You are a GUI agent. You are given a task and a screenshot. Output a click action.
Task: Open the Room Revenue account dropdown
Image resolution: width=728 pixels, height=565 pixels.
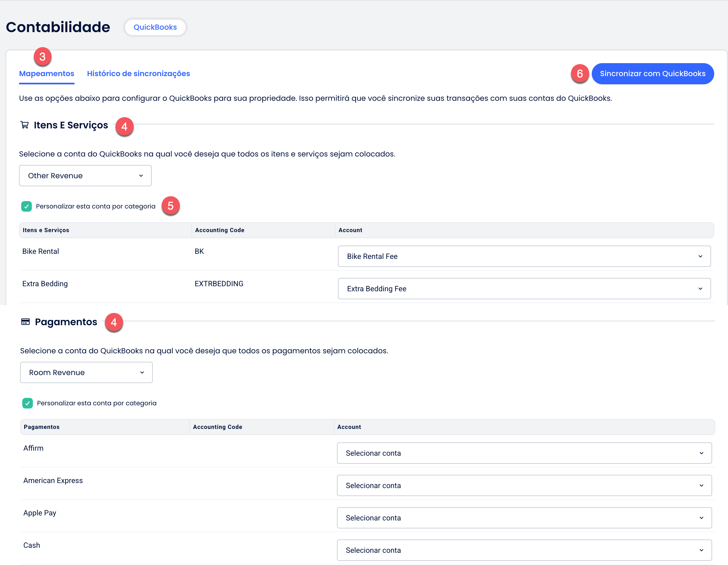click(86, 372)
